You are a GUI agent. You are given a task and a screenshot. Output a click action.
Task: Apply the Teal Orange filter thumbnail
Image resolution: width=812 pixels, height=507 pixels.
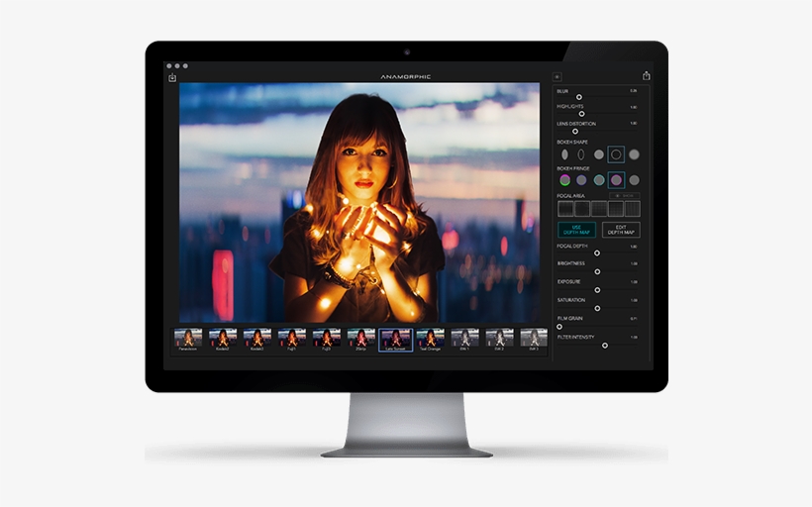point(430,339)
